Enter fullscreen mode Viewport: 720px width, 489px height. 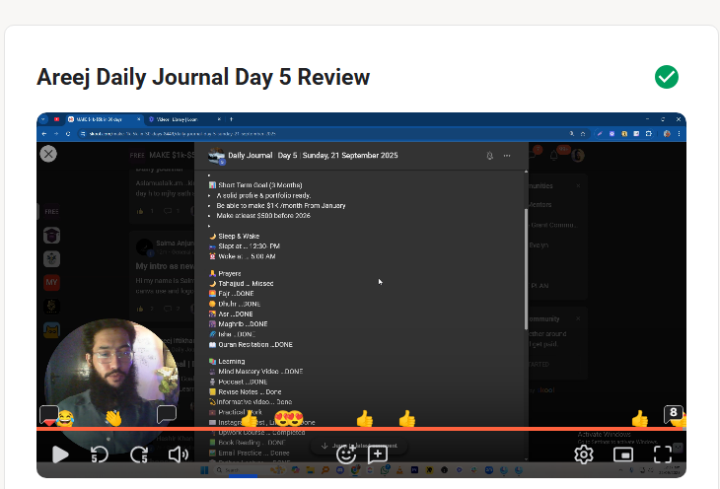coord(662,455)
